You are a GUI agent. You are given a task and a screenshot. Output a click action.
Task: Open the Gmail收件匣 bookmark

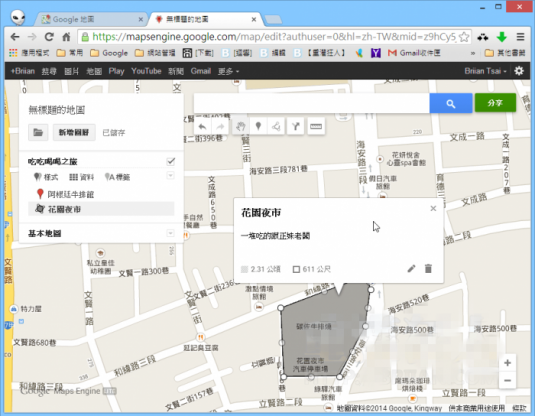(x=414, y=53)
